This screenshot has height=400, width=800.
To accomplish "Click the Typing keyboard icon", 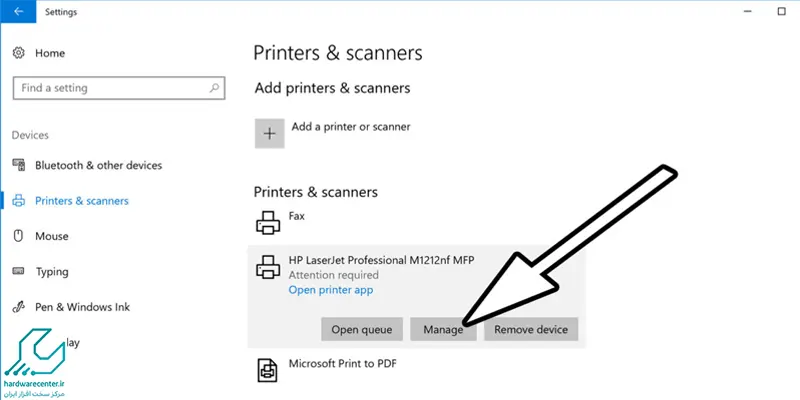I will pyautogui.click(x=18, y=271).
